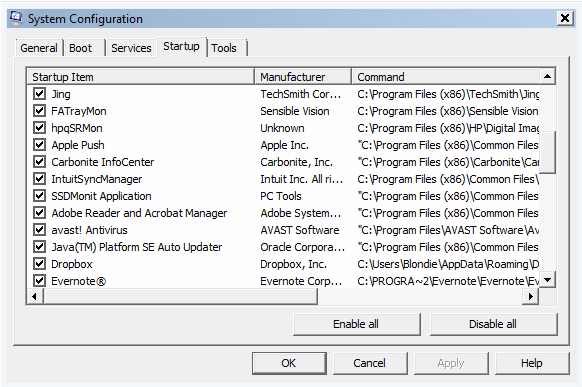Open the Services tab
The image size is (582, 387).
coord(131,48)
